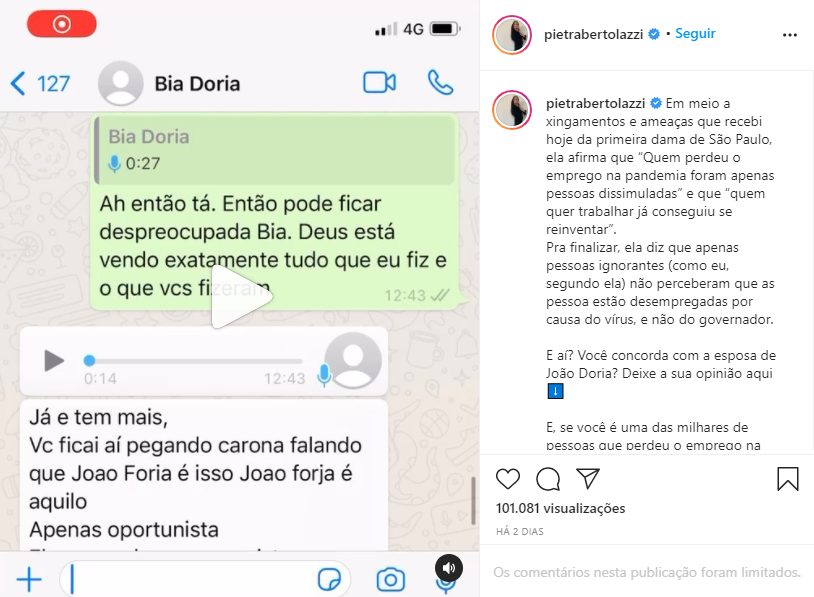Start a video call with Bia Doria

coord(379,83)
